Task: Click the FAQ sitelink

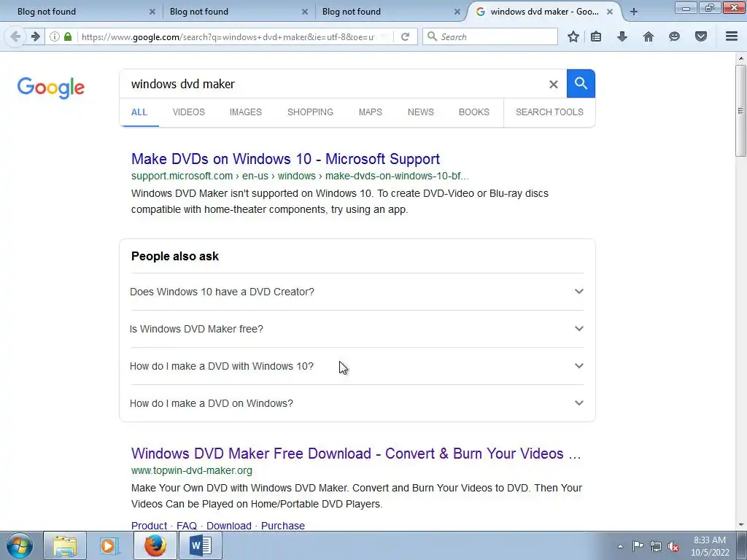Action: point(186,525)
